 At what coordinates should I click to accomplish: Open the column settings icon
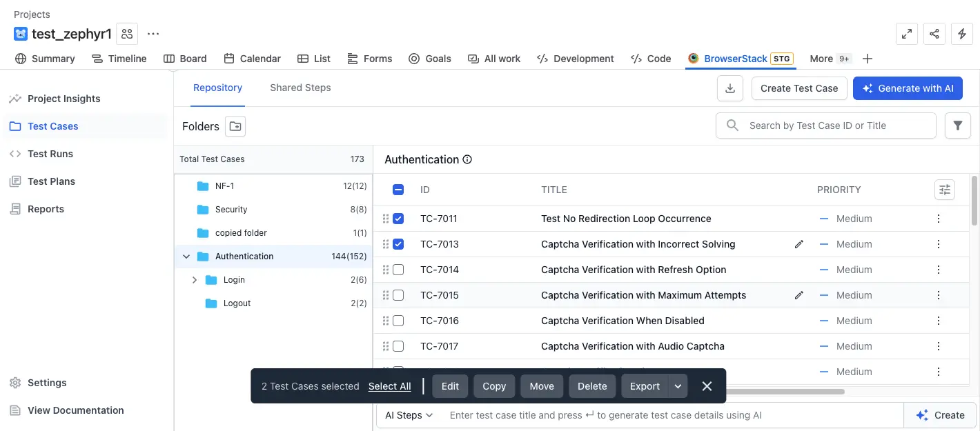coord(944,190)
